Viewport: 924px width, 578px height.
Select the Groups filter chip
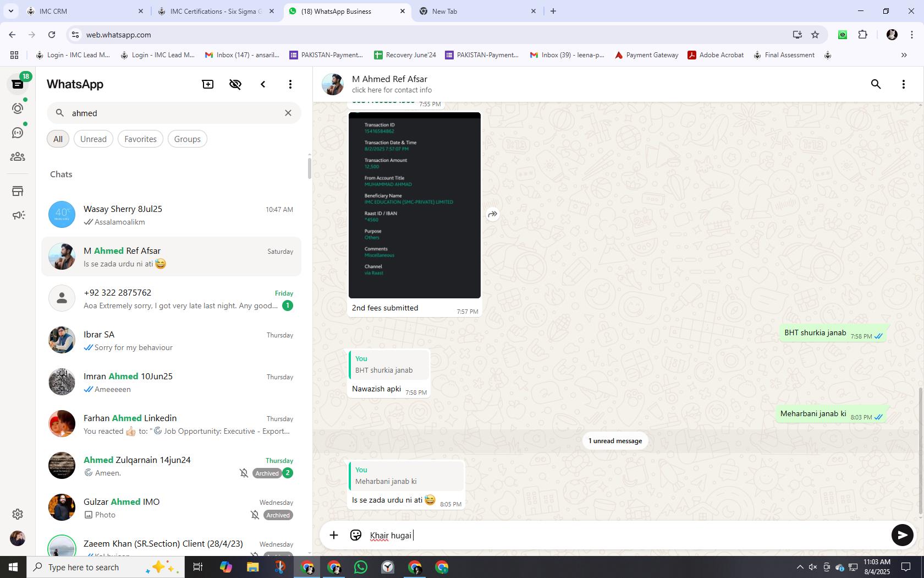pyautogui.click(x=187, y=139)
